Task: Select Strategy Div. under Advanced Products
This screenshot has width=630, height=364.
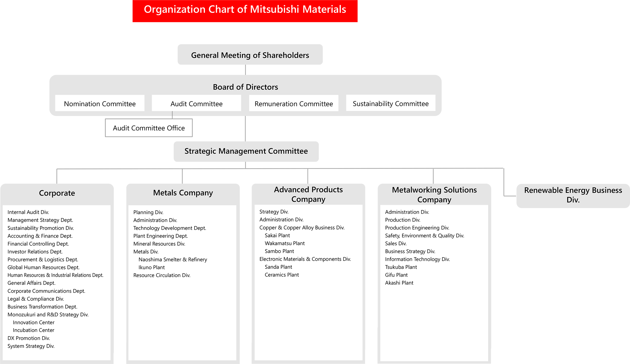Action: point(274,212)
